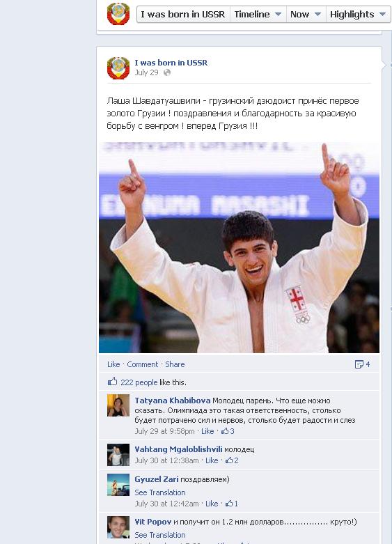See Translation for Gyuzel Zari's comment

click(x=160, y=492)
